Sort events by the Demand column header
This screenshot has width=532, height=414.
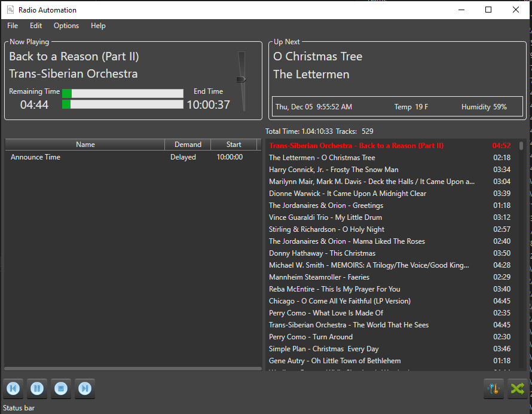pos(188,145)
